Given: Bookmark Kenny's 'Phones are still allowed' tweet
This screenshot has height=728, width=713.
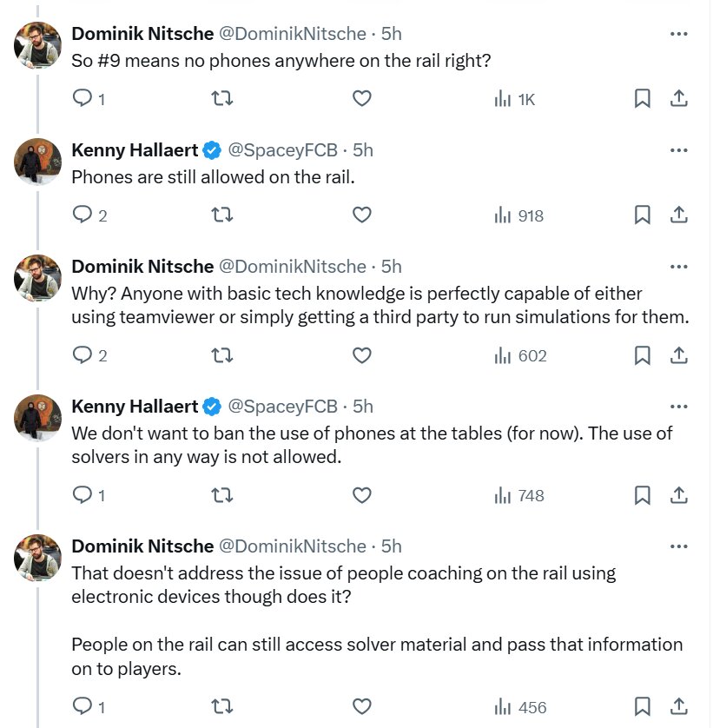Looking at the screenshot, I should pos(643,215).
